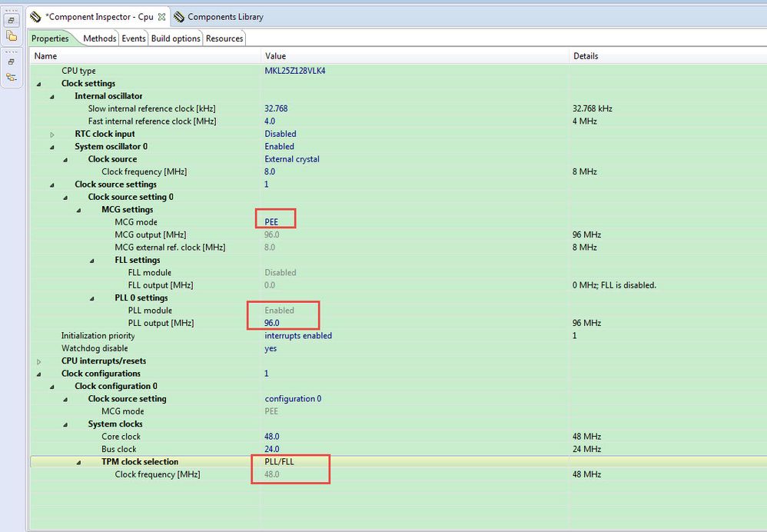Restore the lower minimized view stack
This screenshot has height=532, width=767.
pyautogui.click(x=12, y=62)
